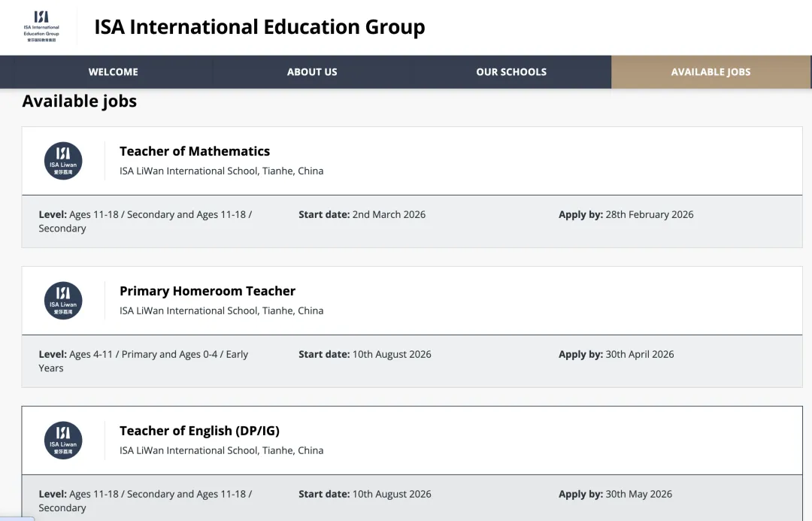Click ISA Liwan logo beside Primary Homeroom Teacher

click(x=63, y=301)
